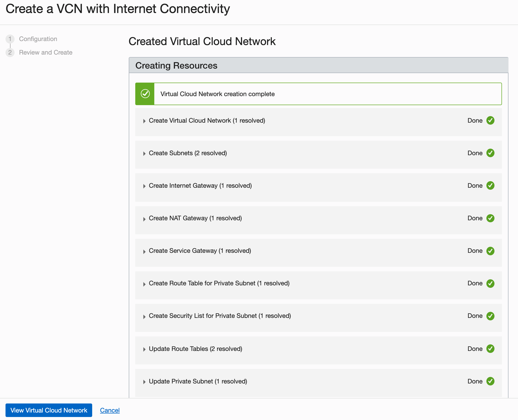This screenshot has width=518, height=420.
Task: Click the Done checkmark for Create Subnets
Action: coord(490,153)
